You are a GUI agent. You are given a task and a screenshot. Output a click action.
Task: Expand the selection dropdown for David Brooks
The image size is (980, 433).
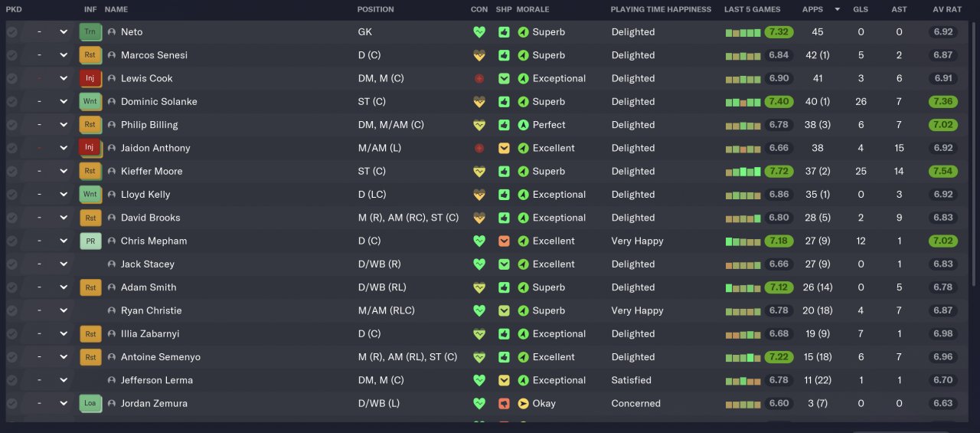click(64, 218)
